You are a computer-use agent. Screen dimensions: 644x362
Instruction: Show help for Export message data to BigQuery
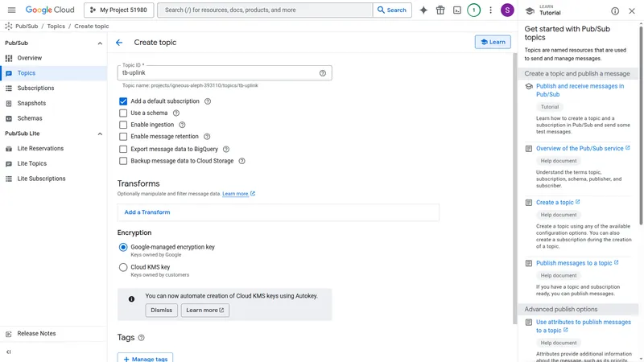(x=226, y=149)
